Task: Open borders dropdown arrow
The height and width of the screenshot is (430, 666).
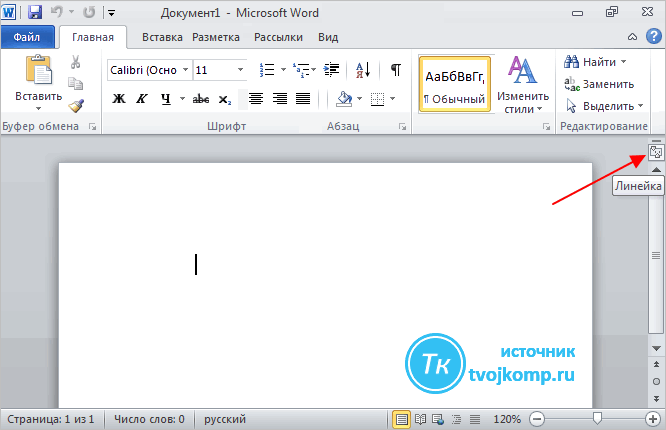Action: tap(392, 99)
